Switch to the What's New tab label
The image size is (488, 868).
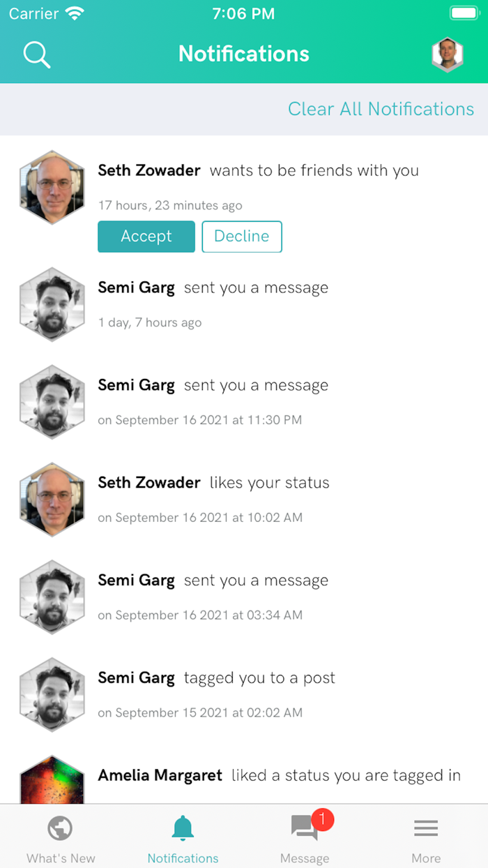pos(61,858)
